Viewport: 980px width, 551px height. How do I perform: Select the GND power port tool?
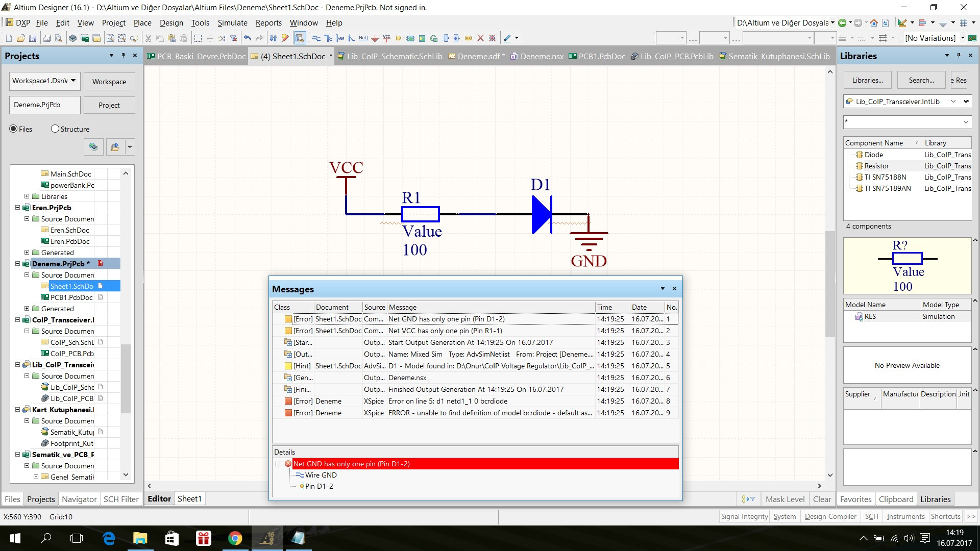click(375, 38)
